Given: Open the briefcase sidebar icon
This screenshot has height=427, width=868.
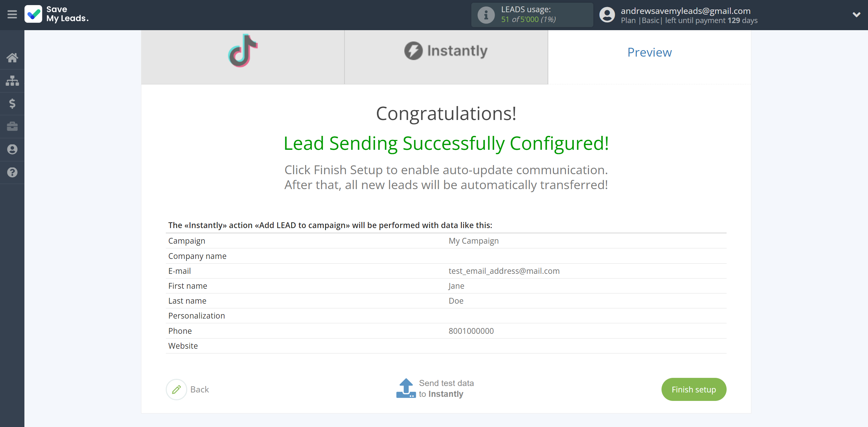Looking at the screenshot, I should pyautogui.click(x=12, y=126).
